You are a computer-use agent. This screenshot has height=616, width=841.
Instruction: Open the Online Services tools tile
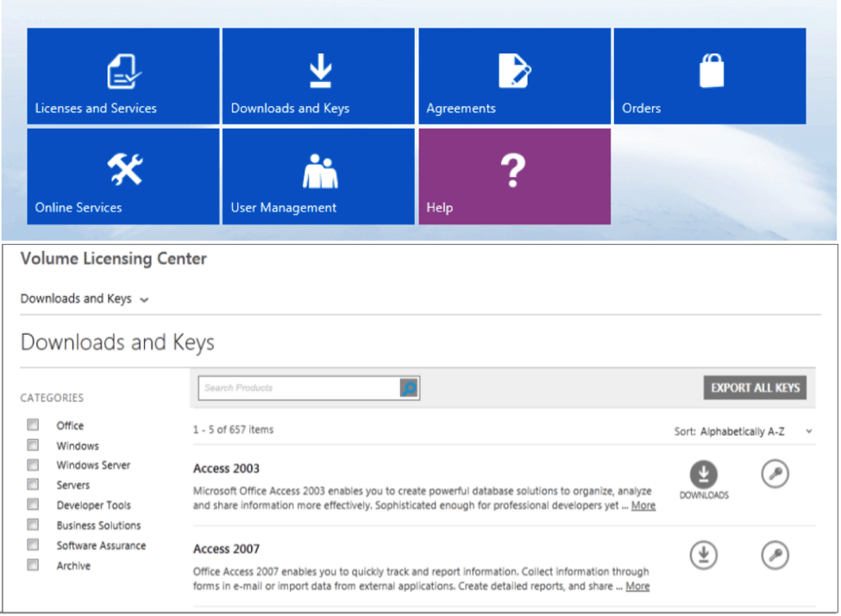[x=122, y=176]
